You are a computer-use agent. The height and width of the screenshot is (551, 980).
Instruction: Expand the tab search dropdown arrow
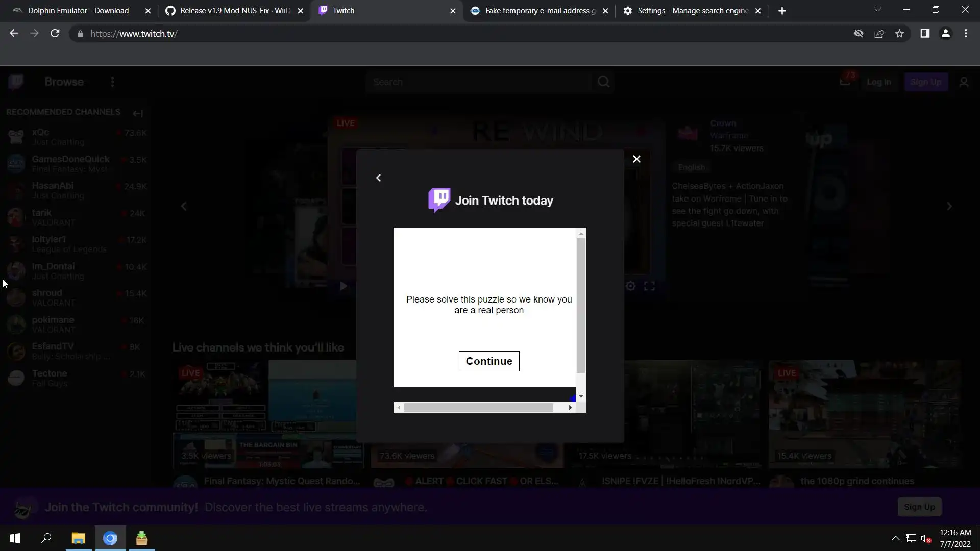[877, 10]
